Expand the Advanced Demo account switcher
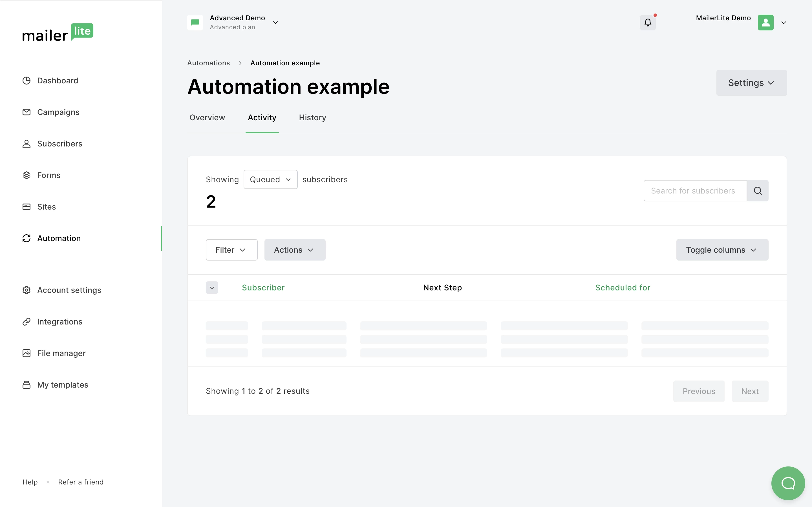 (275, 23)
